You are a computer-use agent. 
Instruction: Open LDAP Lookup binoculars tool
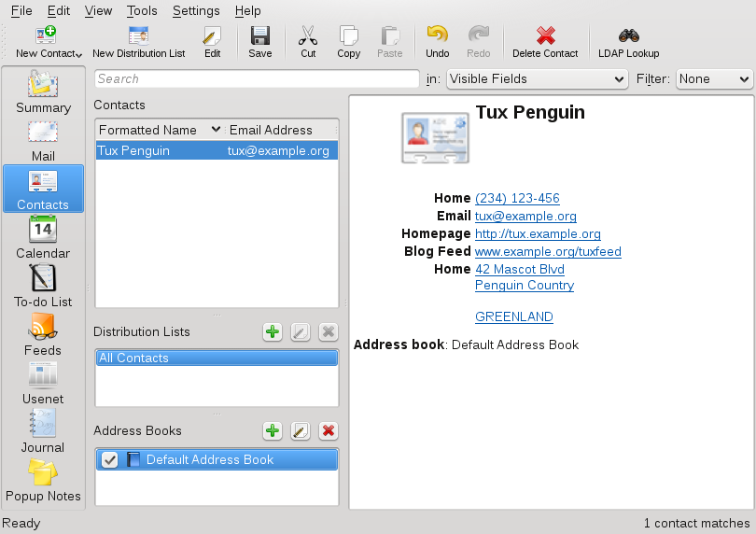tap(628, 36)
